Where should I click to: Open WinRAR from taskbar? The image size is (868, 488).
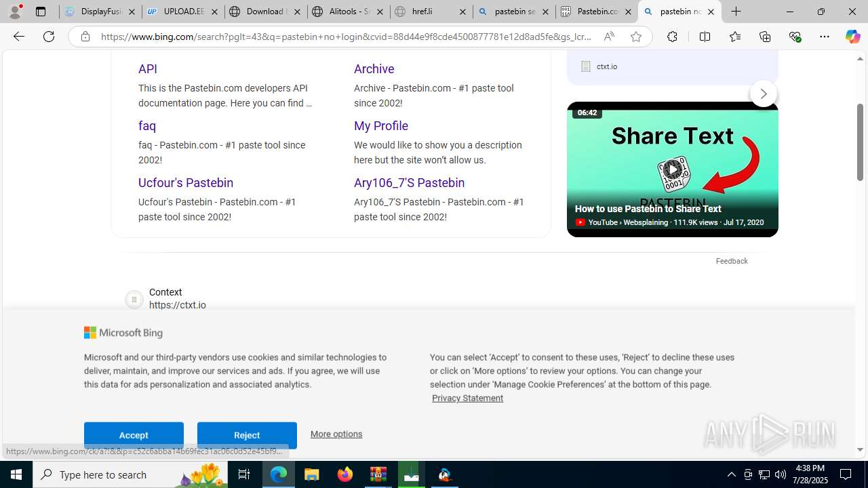click(378, 474)
